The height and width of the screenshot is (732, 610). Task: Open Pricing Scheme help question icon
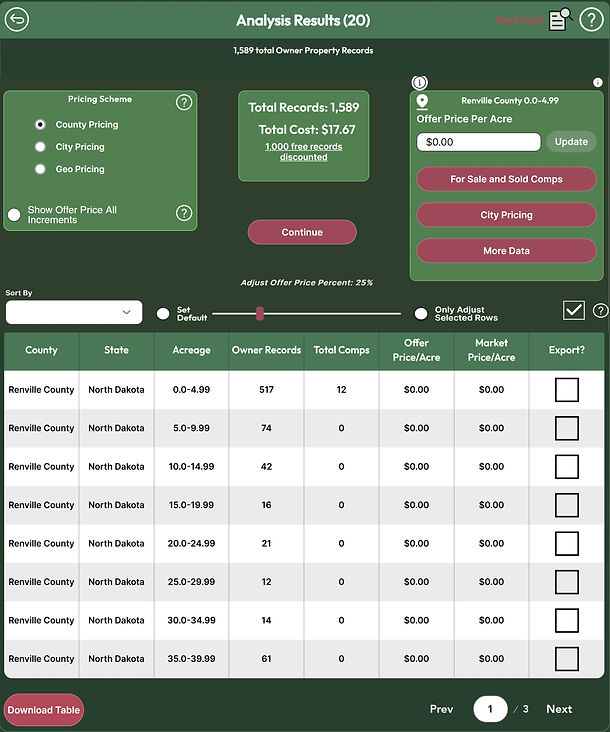coord(184,102)
